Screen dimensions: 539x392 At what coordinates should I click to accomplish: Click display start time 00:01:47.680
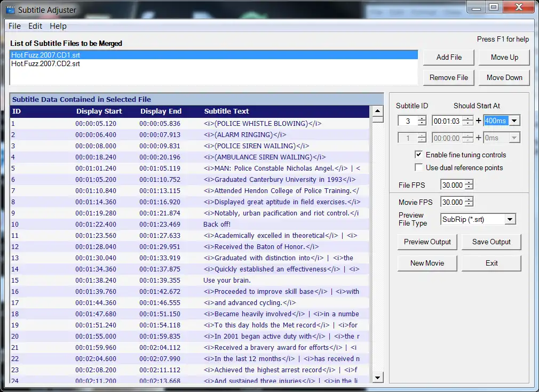(96, 314)
